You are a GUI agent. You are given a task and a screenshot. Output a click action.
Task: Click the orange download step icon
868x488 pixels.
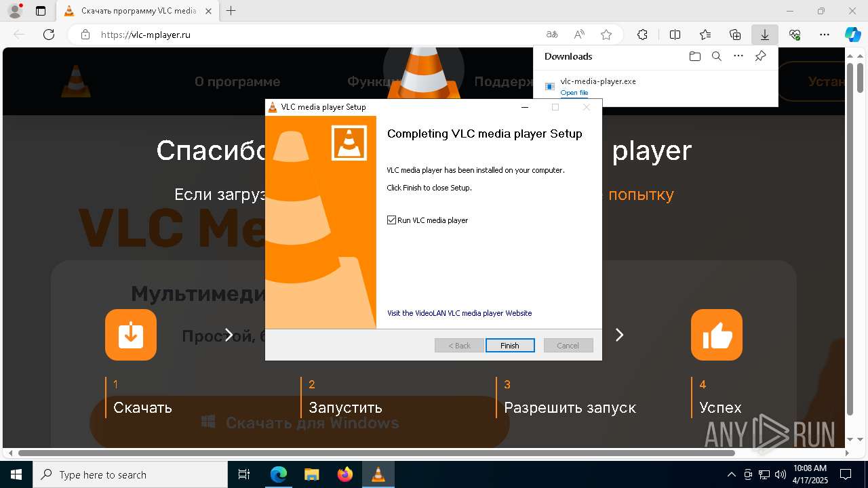click(x=131, y=335)
